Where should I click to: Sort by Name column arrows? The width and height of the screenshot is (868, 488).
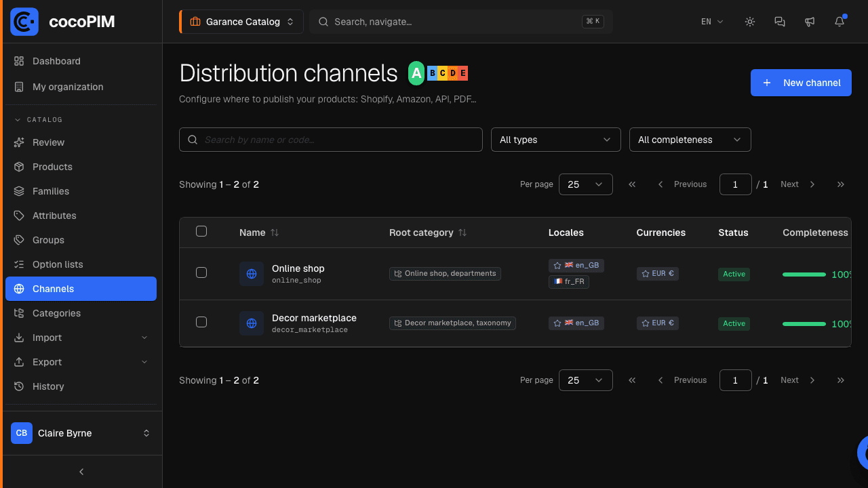coord(275,232)
